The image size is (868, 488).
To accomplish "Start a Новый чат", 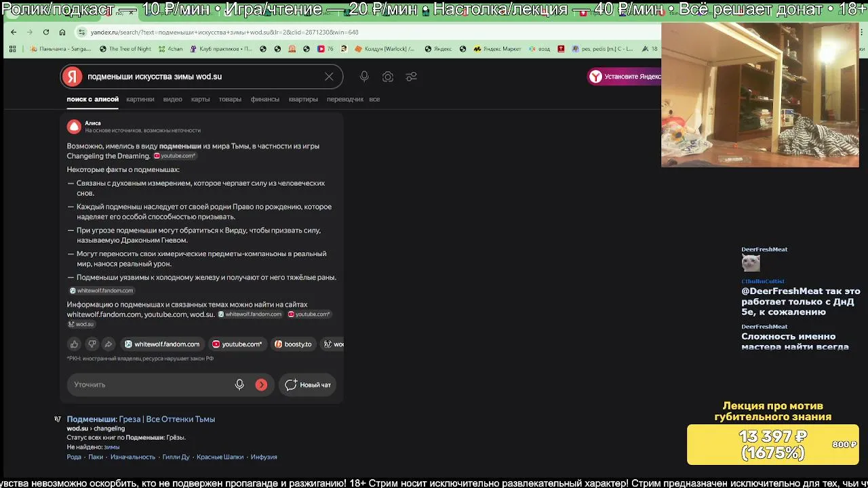I will tap(308, 384).
